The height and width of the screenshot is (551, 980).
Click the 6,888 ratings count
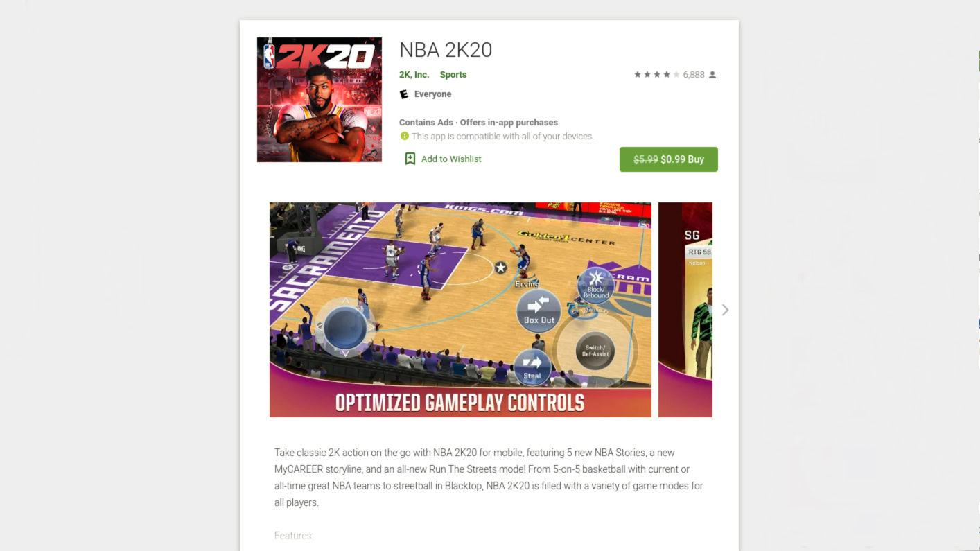(x=694, y=75)
